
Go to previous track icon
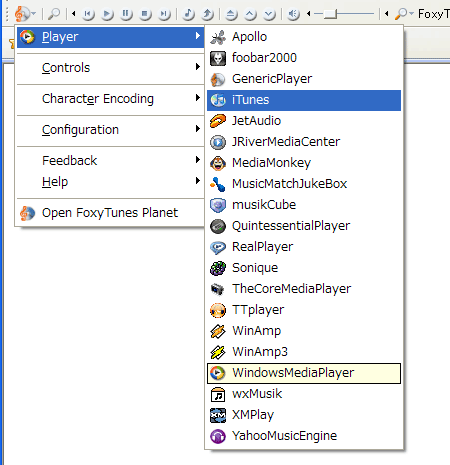[x=88, y=14]
